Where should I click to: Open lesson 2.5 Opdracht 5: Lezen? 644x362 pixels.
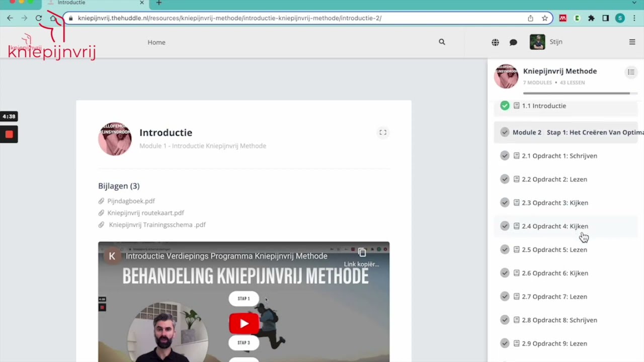click(x=554, y=249)
